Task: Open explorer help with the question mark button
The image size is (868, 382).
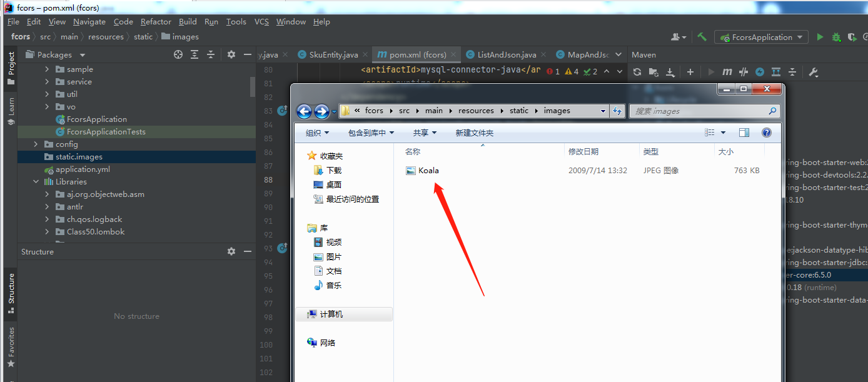Action: [765, 132]
